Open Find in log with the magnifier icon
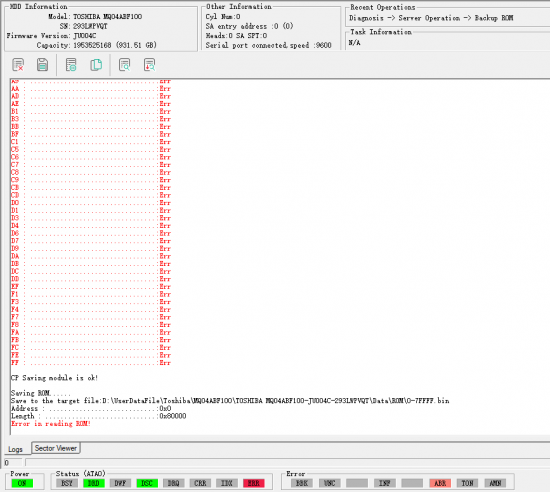The image size is (550, 492). (x=125, y=65)
